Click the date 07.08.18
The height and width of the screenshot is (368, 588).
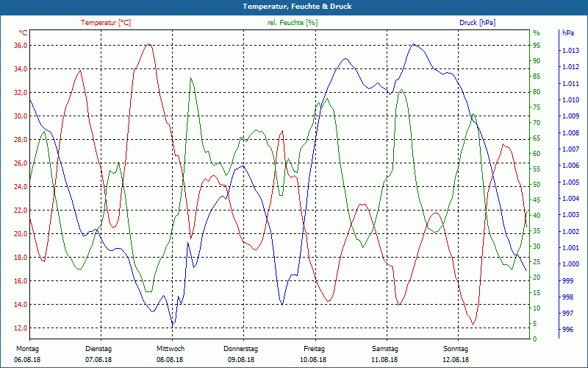pos(98,360)
